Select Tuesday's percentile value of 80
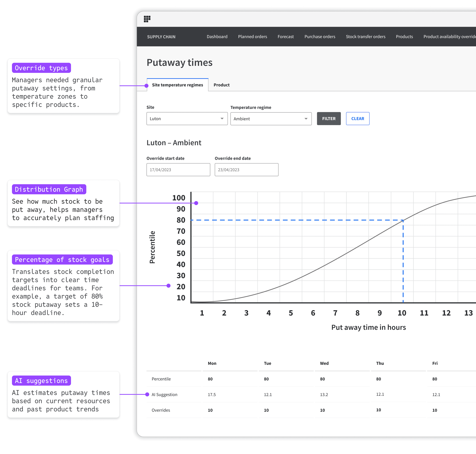The image size is (476, 454). [266, 379]
